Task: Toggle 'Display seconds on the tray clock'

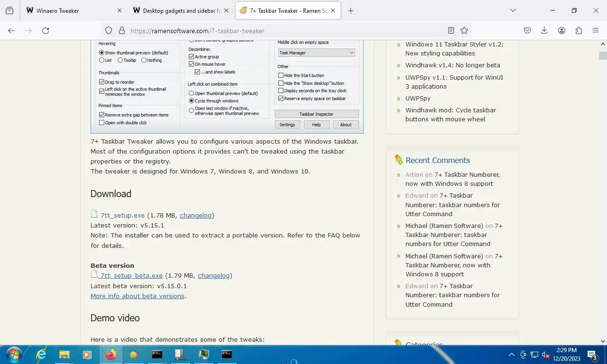Action: coord(281,91)
